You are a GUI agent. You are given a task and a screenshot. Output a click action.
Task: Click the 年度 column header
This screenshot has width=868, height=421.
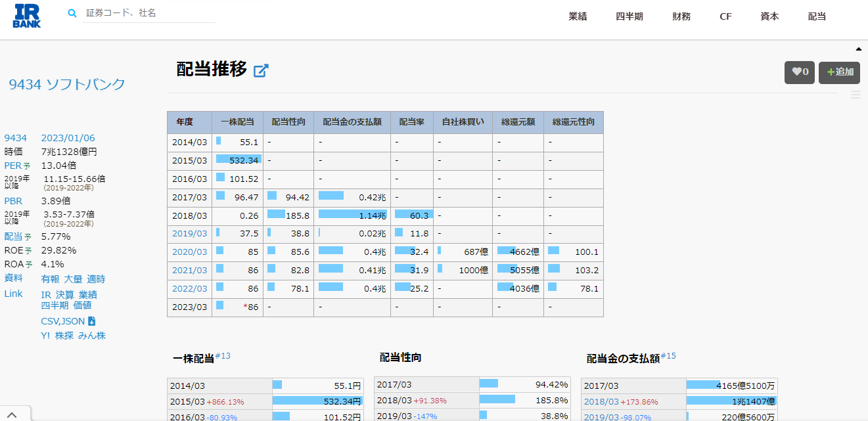point(189,122)
